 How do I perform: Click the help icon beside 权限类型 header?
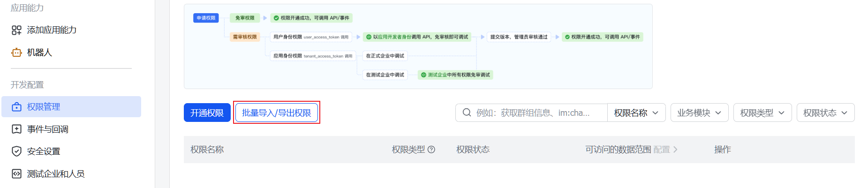click(x=431, y=150)
